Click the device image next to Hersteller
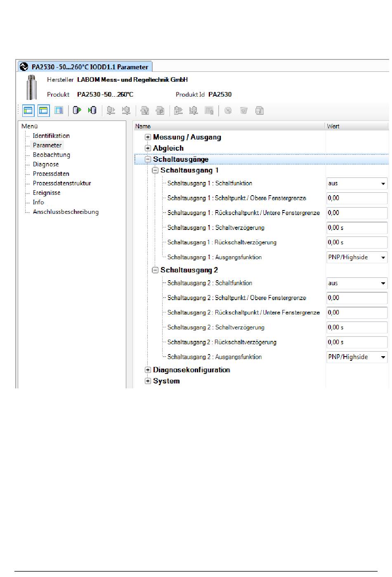 (31, 87)
